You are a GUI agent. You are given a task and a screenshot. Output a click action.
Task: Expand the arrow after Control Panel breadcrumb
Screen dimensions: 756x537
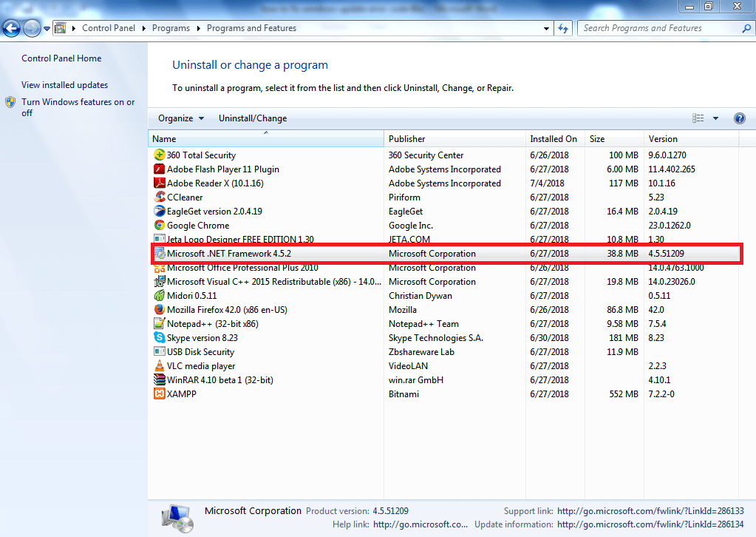[143, 28]
